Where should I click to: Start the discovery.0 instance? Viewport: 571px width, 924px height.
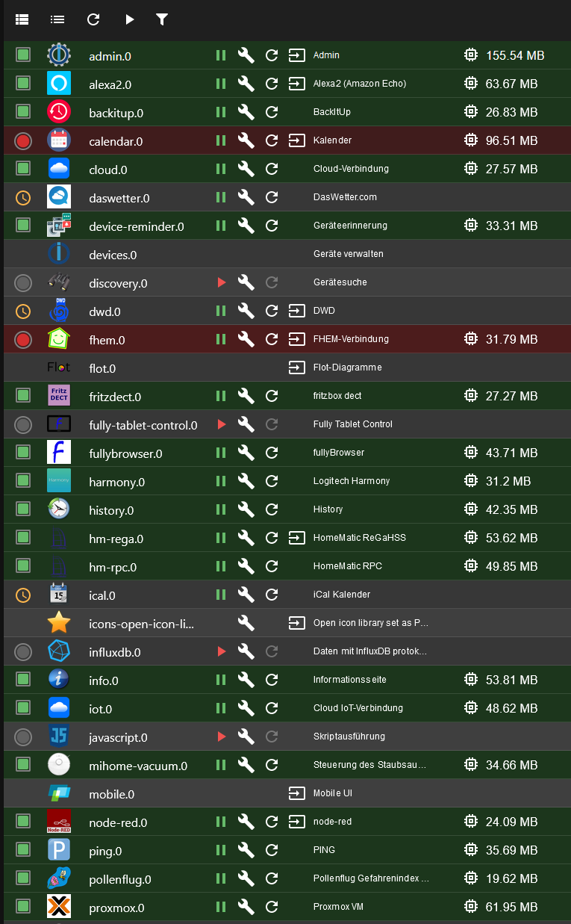tap(221, 282)
